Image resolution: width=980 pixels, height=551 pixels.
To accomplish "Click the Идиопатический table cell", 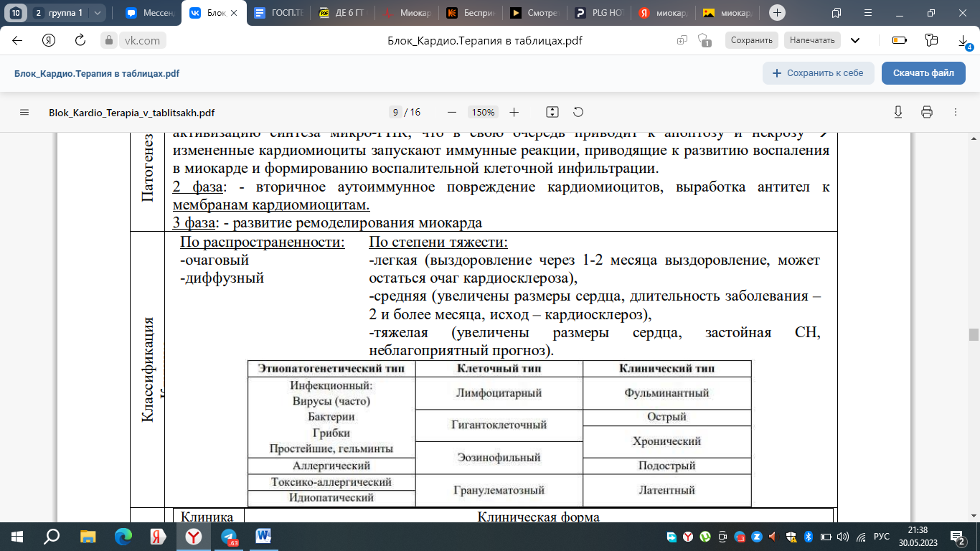I will point(331,497).
